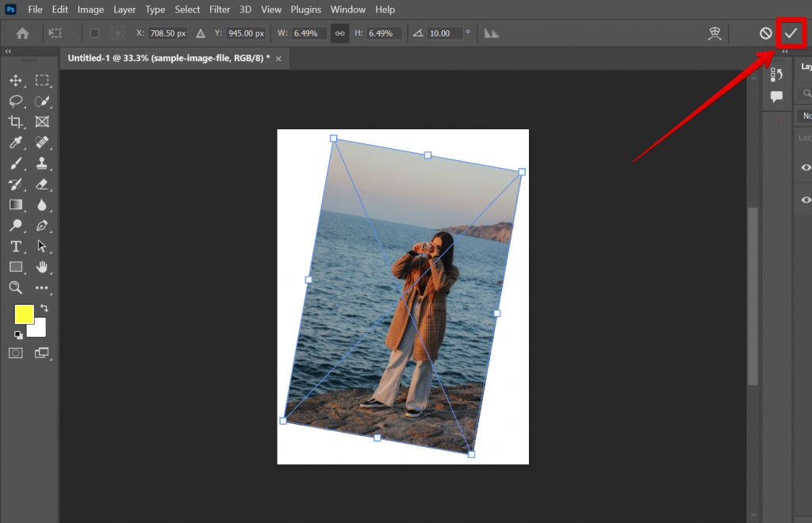Select the Clone Stamp tool
812x523 pixels.
click(x=43, y=163)
